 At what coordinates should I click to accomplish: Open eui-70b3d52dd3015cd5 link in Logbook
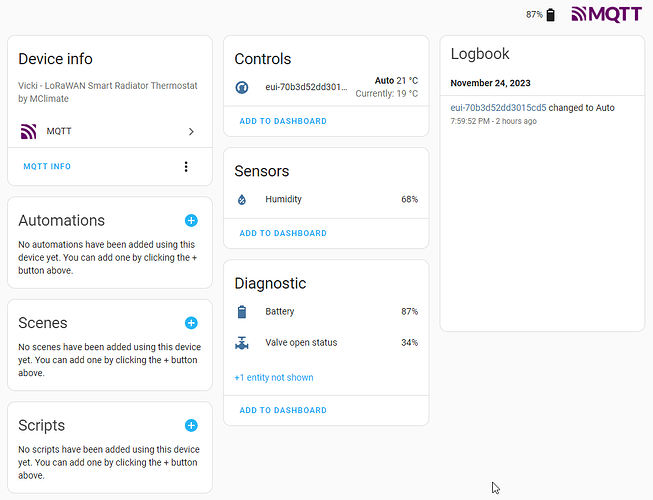498,107
